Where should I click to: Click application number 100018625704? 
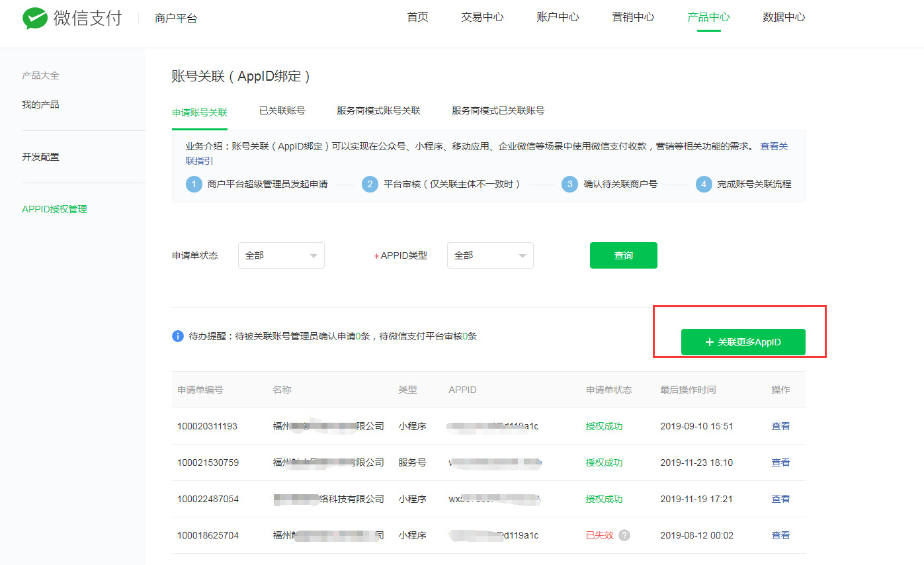tap(208, 535)
